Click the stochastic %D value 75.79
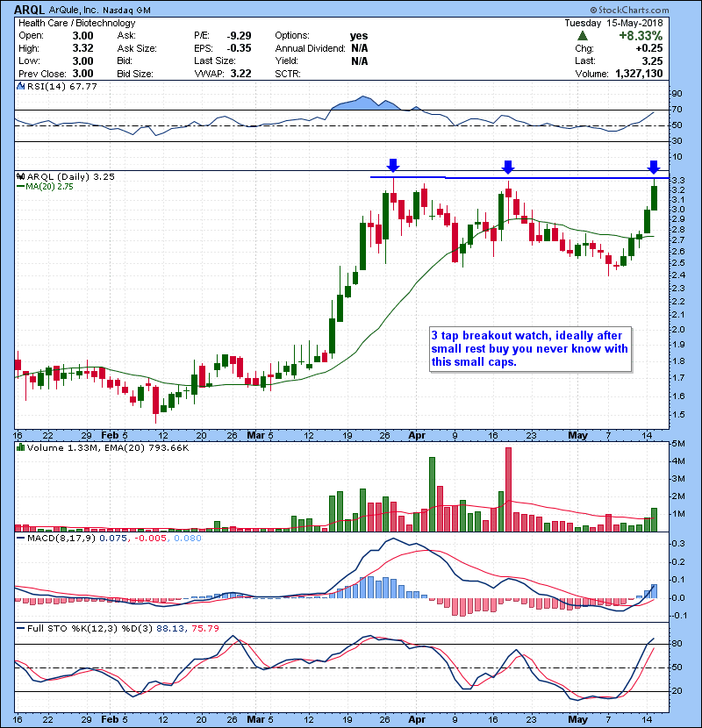This screenshot has height=728, width=702. 204,628
